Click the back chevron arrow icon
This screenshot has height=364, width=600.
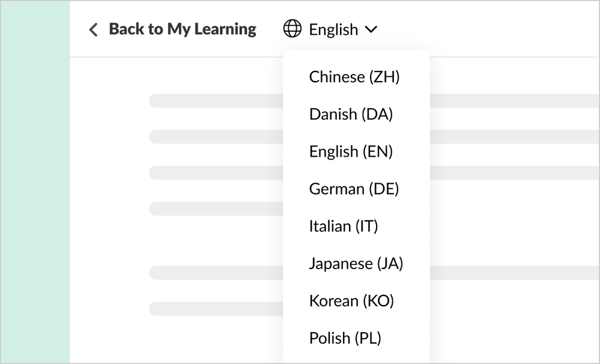click(93, 29)
